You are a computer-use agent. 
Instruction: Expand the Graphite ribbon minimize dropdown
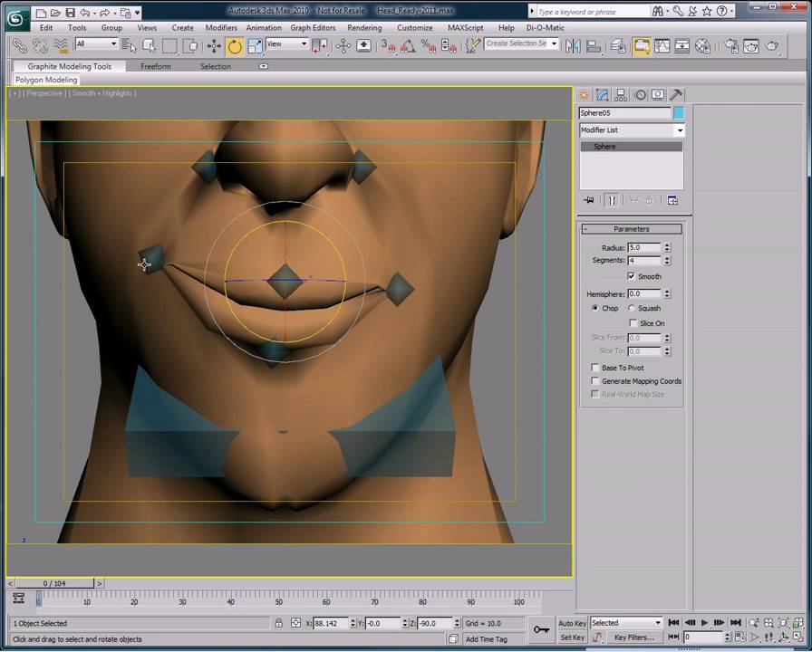(x=264, y=66)
